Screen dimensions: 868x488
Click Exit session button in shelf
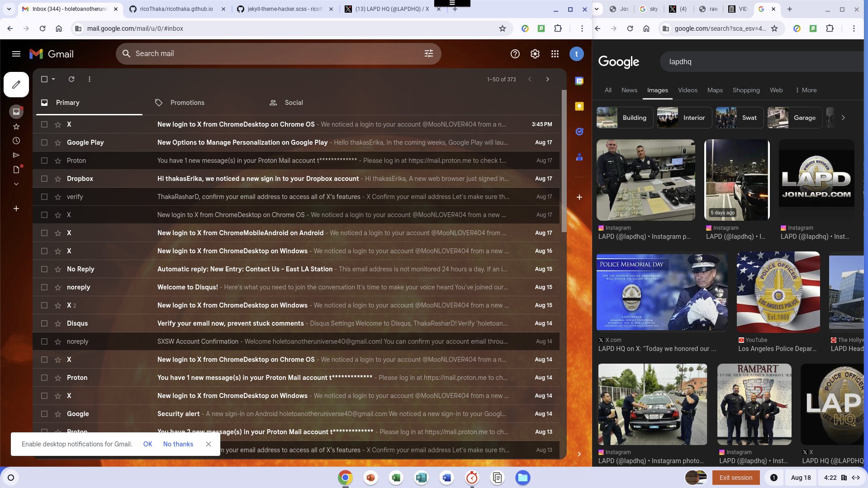(736, 478)
